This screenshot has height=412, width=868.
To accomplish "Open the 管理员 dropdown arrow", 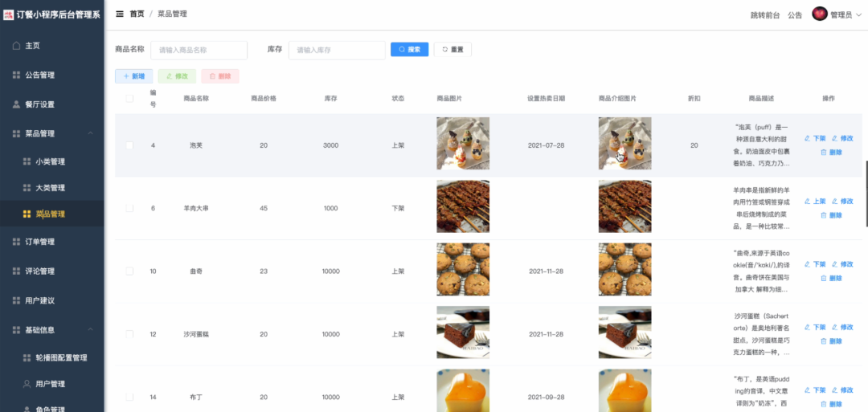I will pyautogui.click(x=858, y=15).
